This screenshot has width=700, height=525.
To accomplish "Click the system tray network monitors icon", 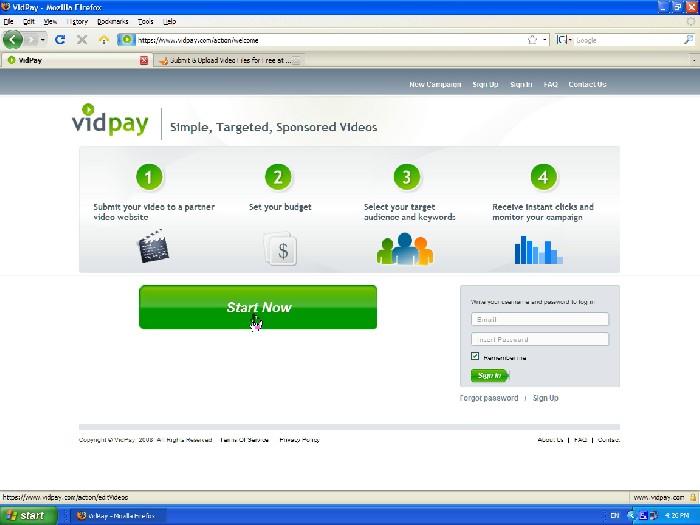I will pyautogui.click(x=653, y=516).
